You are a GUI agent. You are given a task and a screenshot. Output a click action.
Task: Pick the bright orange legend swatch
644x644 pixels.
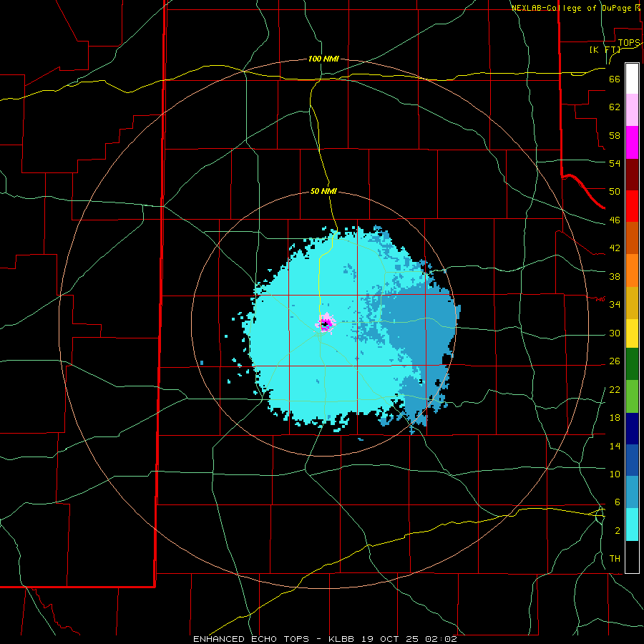[x=632, y=270]
